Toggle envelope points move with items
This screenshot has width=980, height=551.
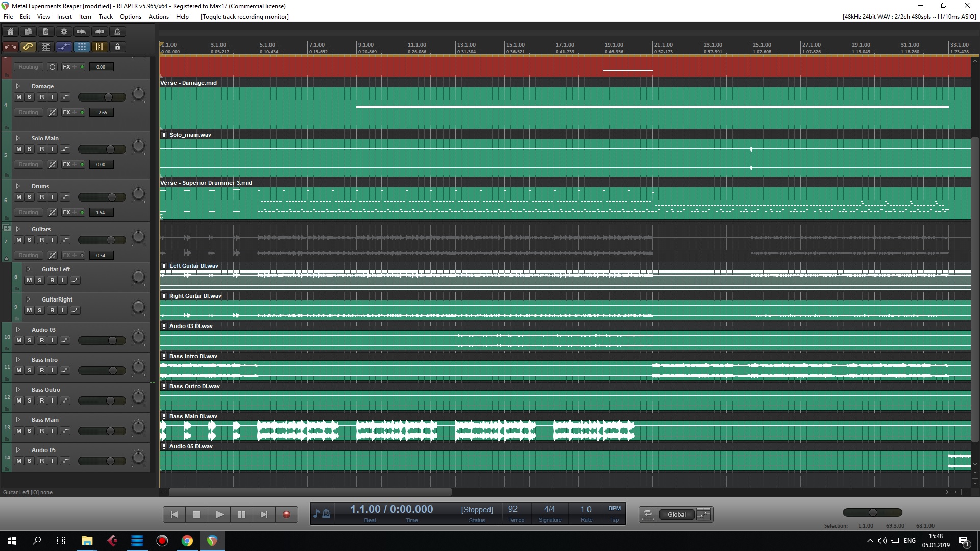click(64, 47)
